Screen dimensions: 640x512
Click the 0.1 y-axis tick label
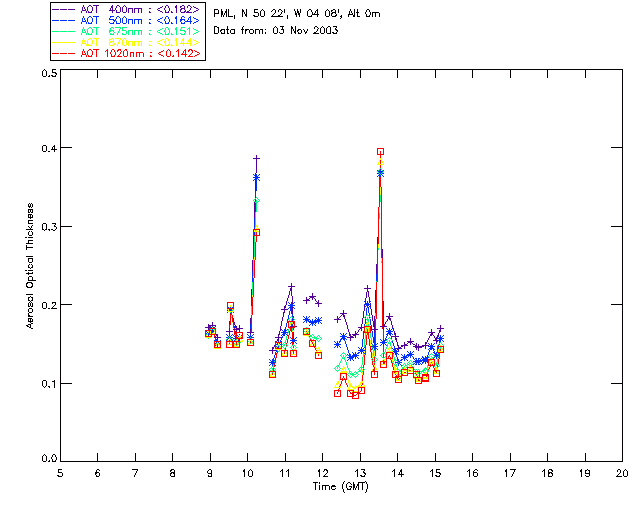coord(49,384)
